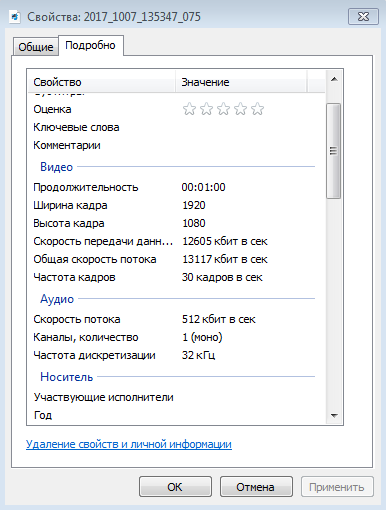Open Удаление свойств и личной информации link
The image size is (386, 510).
129,444
